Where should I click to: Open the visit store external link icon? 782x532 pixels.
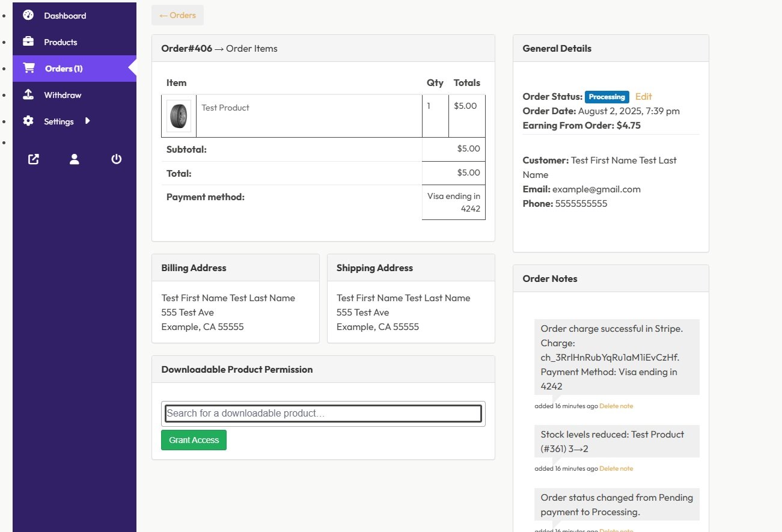pyautogui.click(x=34, y=159)
